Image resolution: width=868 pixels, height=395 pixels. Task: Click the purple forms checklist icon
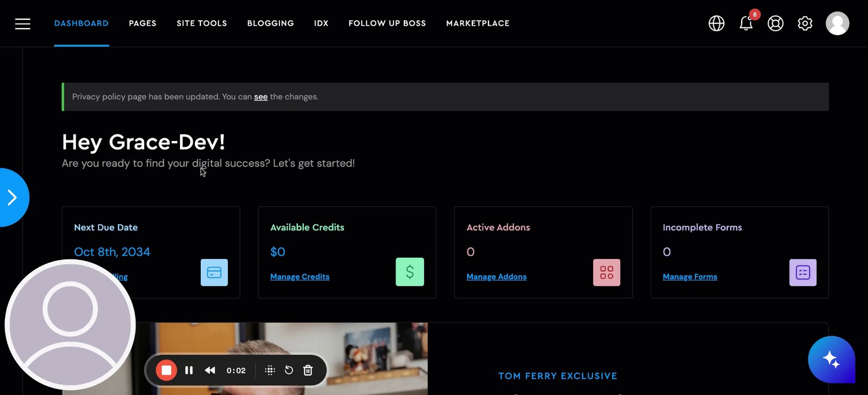click(803, 273)
